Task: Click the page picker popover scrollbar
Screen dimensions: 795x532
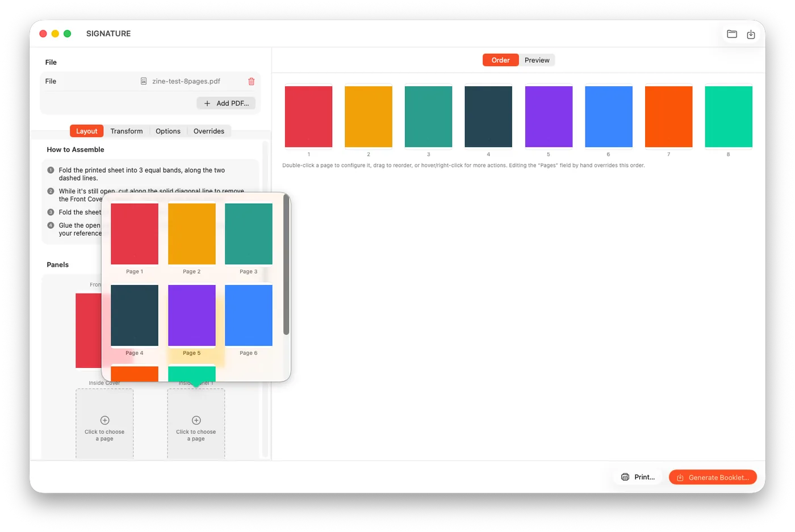Action: tap(286, 266)
